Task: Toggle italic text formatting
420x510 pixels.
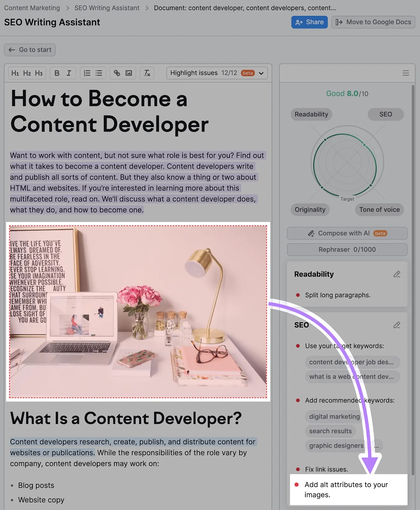Action: (x=69, y=73)
